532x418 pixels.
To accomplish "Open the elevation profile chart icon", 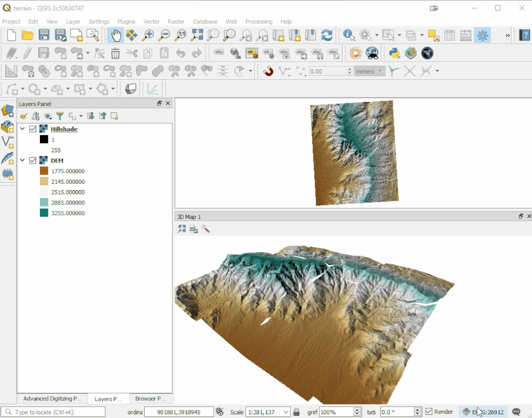I will point(153,89).
